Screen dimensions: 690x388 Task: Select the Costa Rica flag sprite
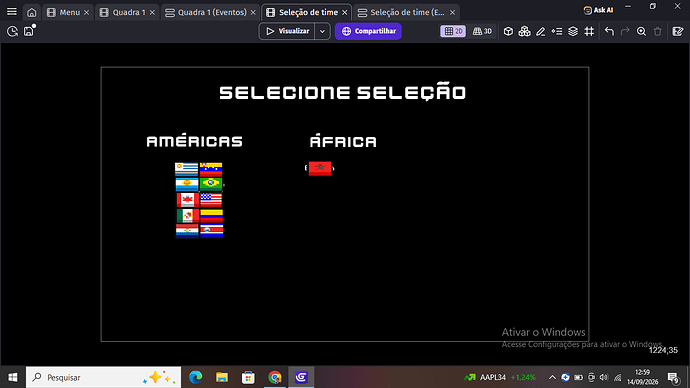(212, 231)
